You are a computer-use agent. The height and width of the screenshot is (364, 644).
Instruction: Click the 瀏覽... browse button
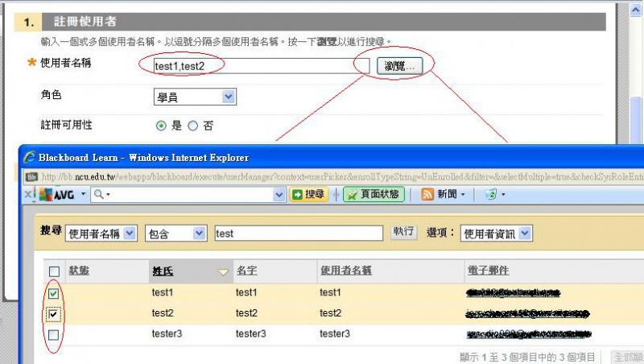[x=399, y=66]
